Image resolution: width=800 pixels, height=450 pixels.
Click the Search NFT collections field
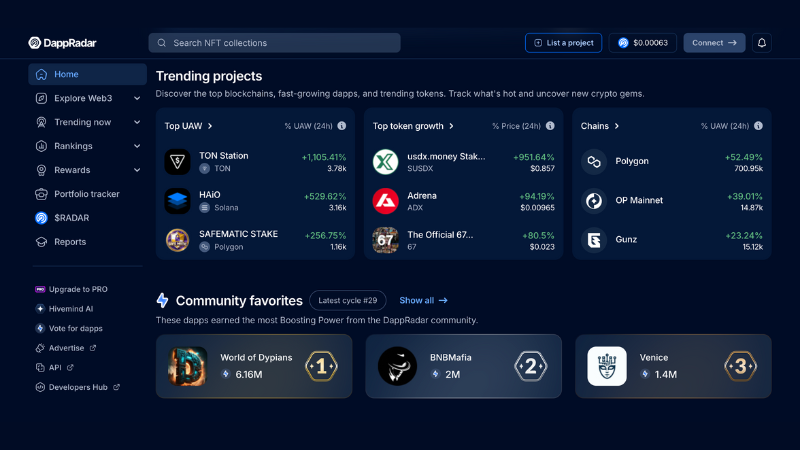coord(274,43)
